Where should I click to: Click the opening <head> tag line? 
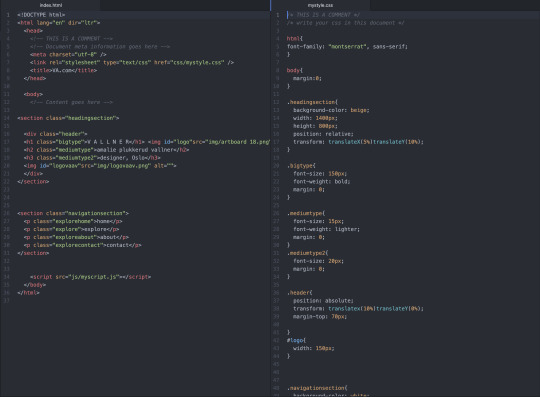point(33,31)
